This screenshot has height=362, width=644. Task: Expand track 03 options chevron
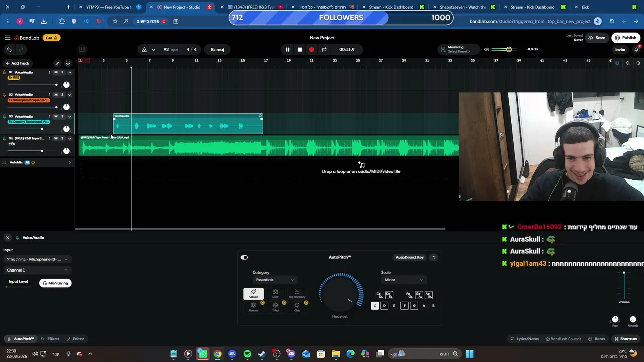pos(69,116)
